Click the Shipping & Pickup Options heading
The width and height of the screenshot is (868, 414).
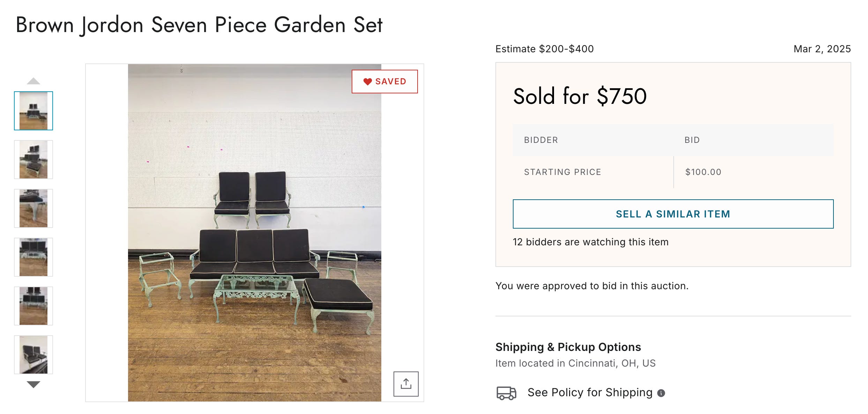[x=568, y=347]
